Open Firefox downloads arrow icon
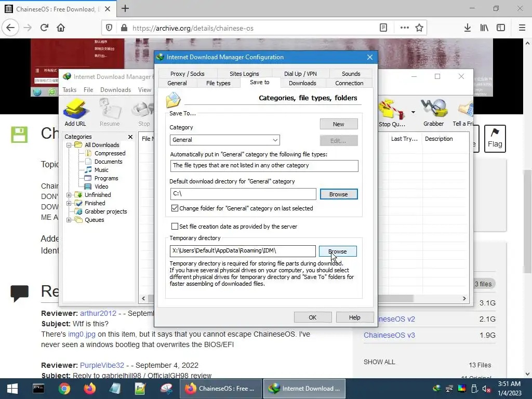 [468, 28]
